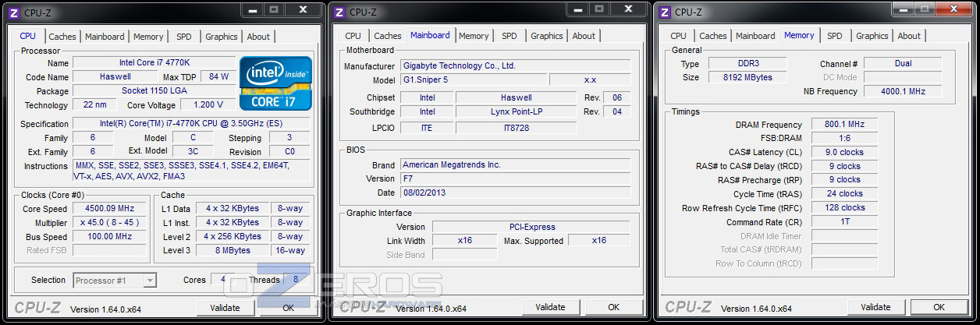Click the motherboard Model field G1.Sniper 5

click(474, 80)
